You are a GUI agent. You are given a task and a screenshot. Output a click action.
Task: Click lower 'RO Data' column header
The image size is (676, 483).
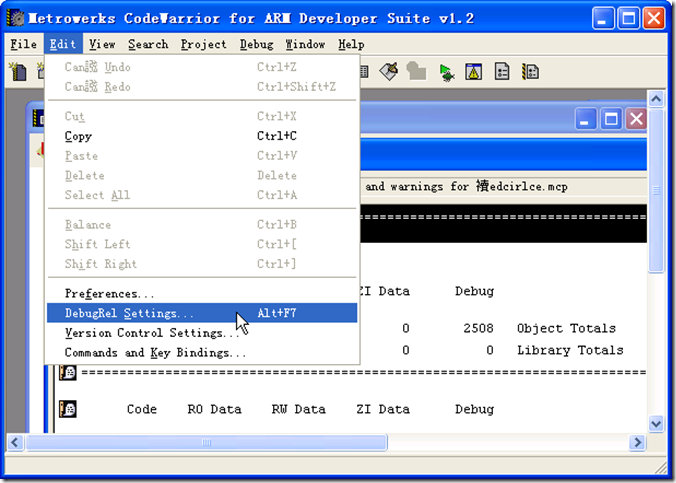click(214, 409)
